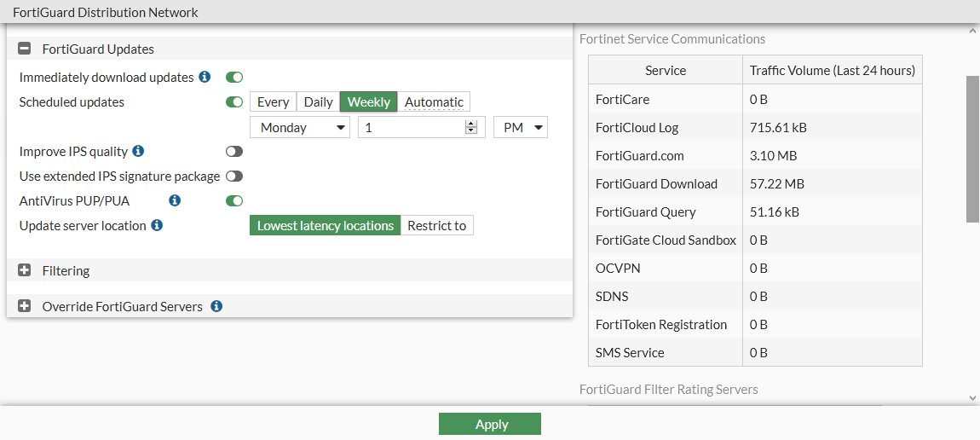Collapse FortiGuard Updates section minus icon
The width and height of the screenshot is (980, 440).
pos(25,49)
